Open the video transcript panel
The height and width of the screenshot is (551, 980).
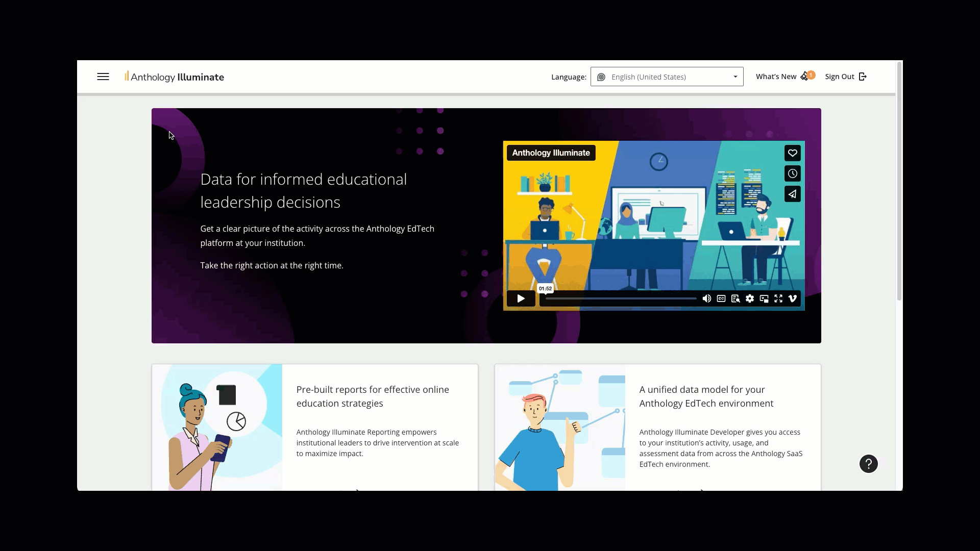(x=735, y=298)
